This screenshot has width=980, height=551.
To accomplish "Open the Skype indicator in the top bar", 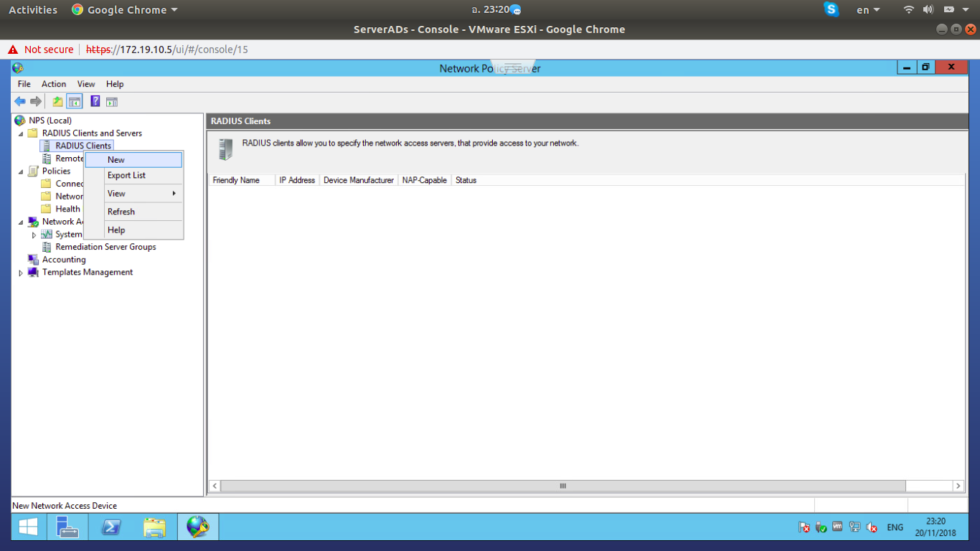I will 831,9.
